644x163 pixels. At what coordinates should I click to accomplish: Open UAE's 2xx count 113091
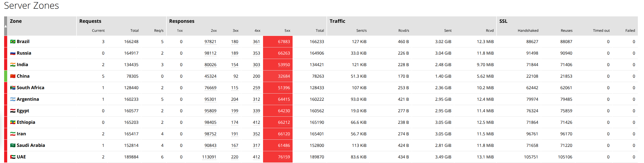(209, 157)
